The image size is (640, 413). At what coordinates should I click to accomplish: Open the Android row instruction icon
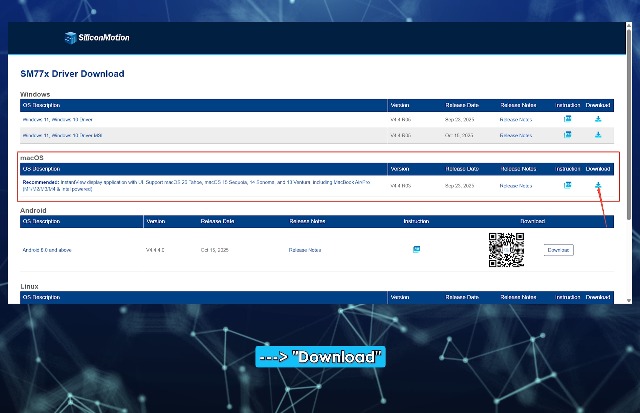pyautogui.click(x=416, y=249)
